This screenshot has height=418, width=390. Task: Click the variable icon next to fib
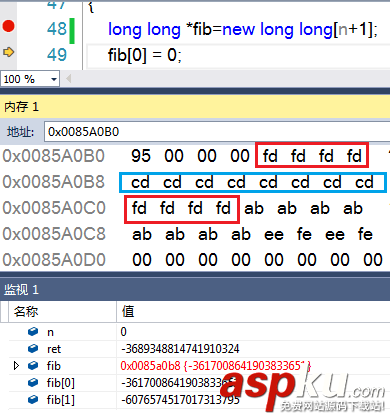point(33,365)
